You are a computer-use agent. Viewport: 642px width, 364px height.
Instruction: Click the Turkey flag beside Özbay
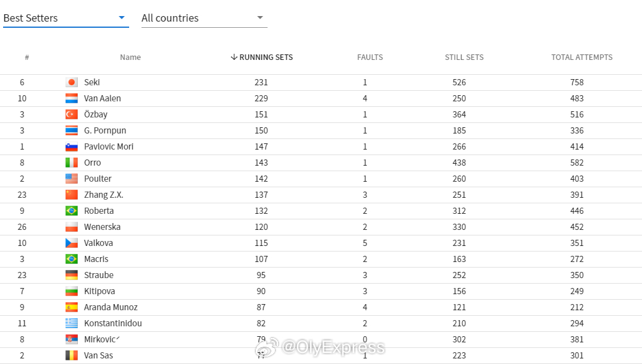pyautogui.click(x=72, y=114)
